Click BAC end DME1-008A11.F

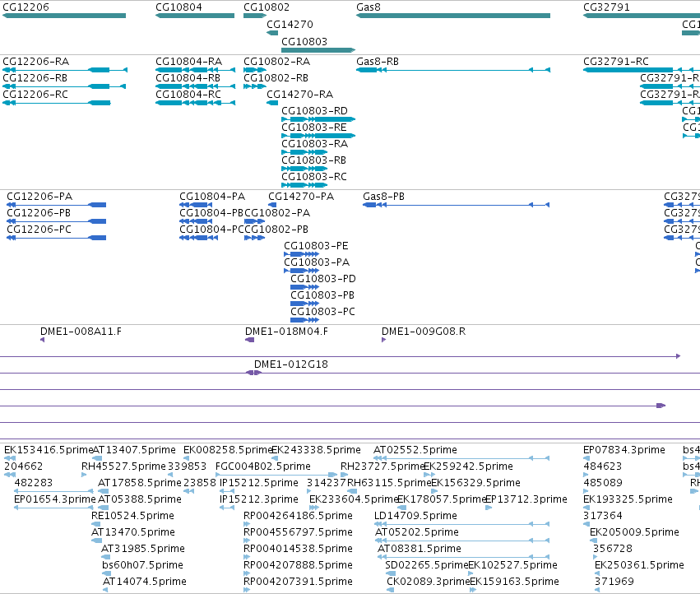(43, 340)
